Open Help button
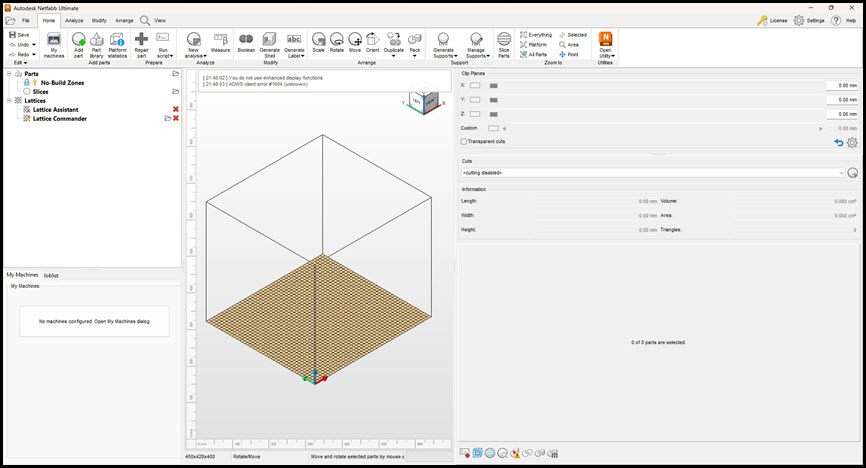The width and height of the screenshot is (866, 468). 844,20
